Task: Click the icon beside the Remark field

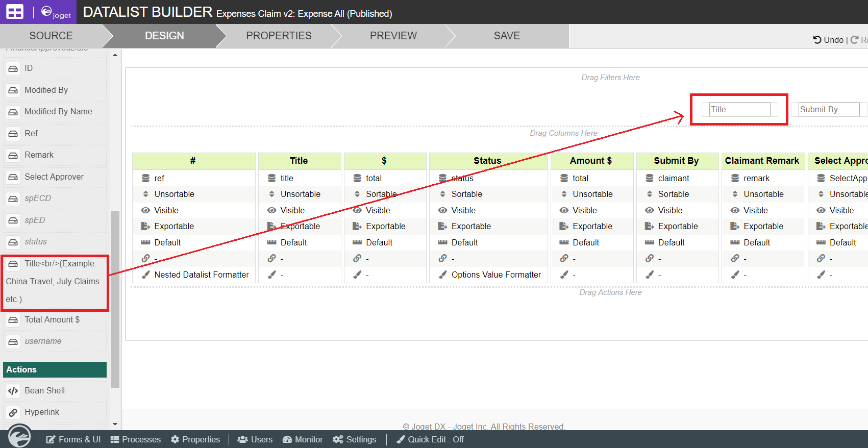Action: coord(13,155)
